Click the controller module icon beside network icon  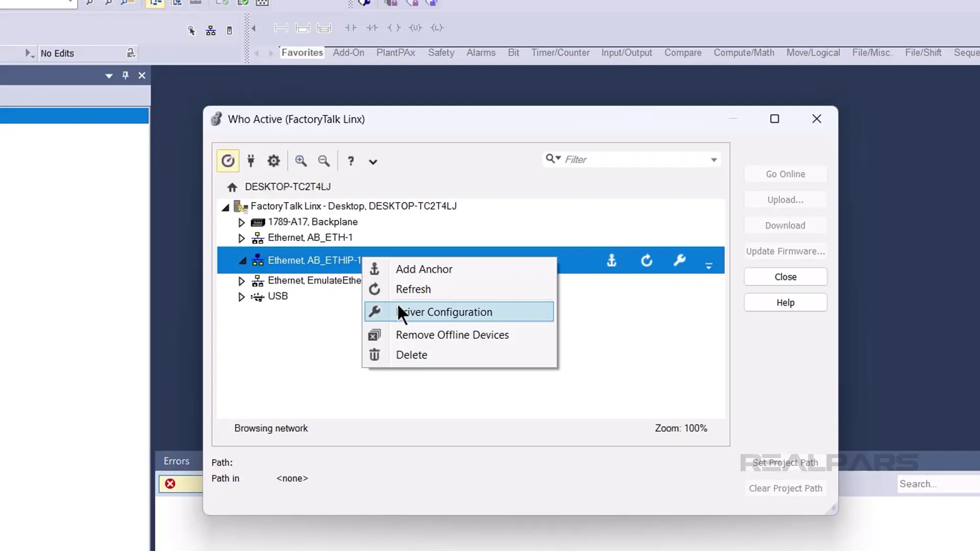coord(229,31)
